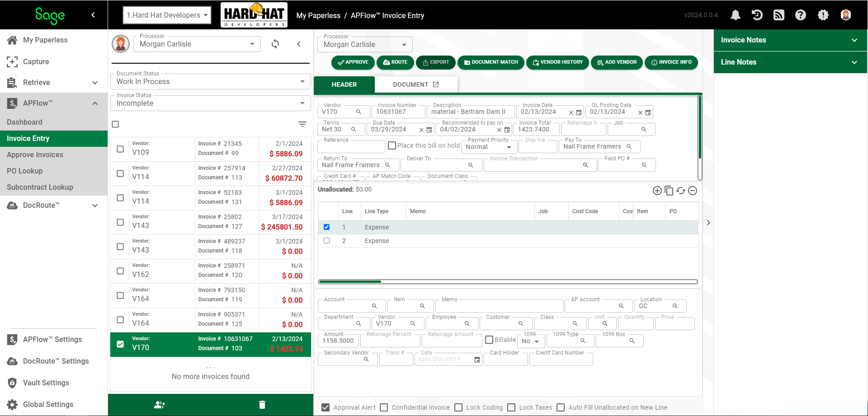Open the Invoice Status dropdown

coord(211,103)
